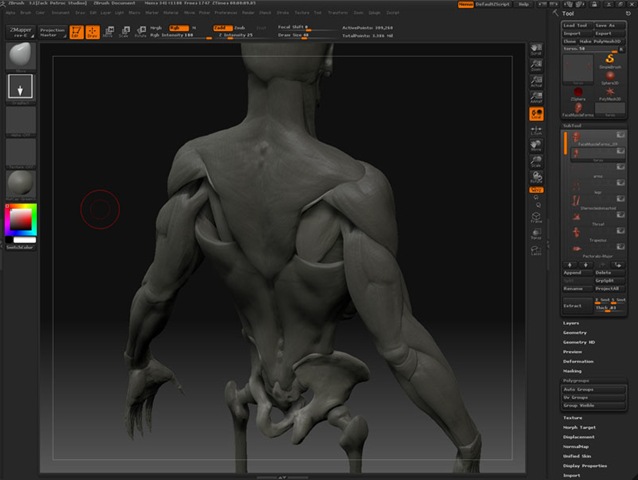The image size is (638, 480).
Task: Expand the Morph Target section
Action: pyautogui.click(x=579, y=428)
